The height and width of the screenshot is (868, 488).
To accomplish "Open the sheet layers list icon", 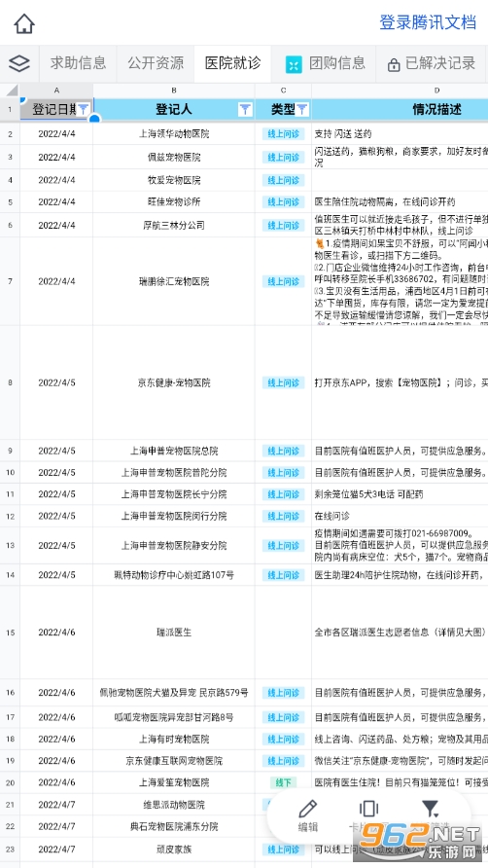I will [19, 63].
